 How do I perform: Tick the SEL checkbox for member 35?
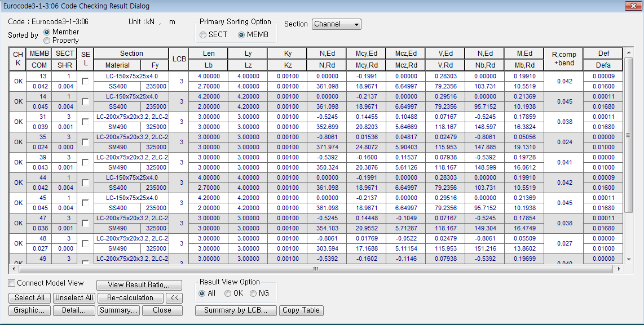tap(85, 142)
